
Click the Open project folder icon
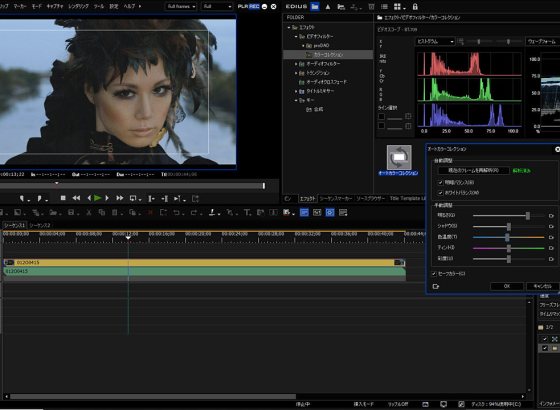click(x=53, y=212)
